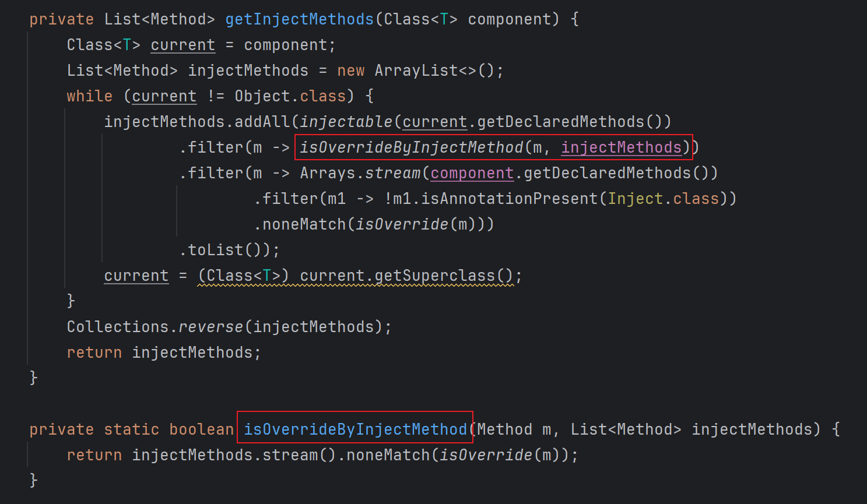Click noneMatch in the last return statement
The width and height of the screenshot is (867, 504).
coord(388,455)
